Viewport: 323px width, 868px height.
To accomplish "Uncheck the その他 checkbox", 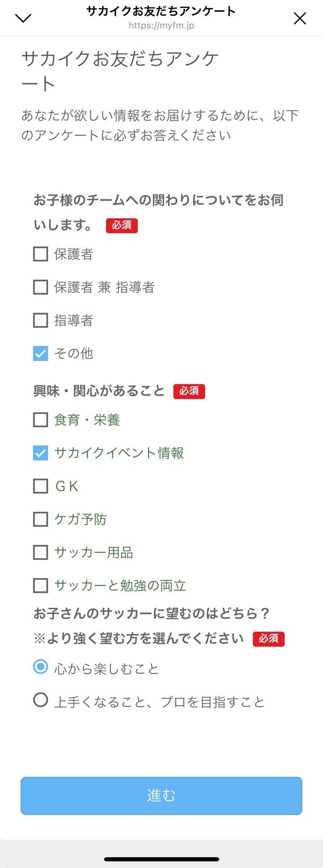I will pos(40,354).
